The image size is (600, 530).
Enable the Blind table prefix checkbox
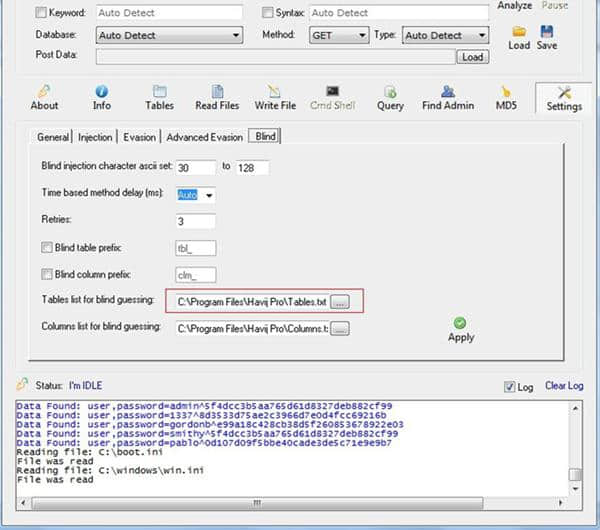pos(48,248)
